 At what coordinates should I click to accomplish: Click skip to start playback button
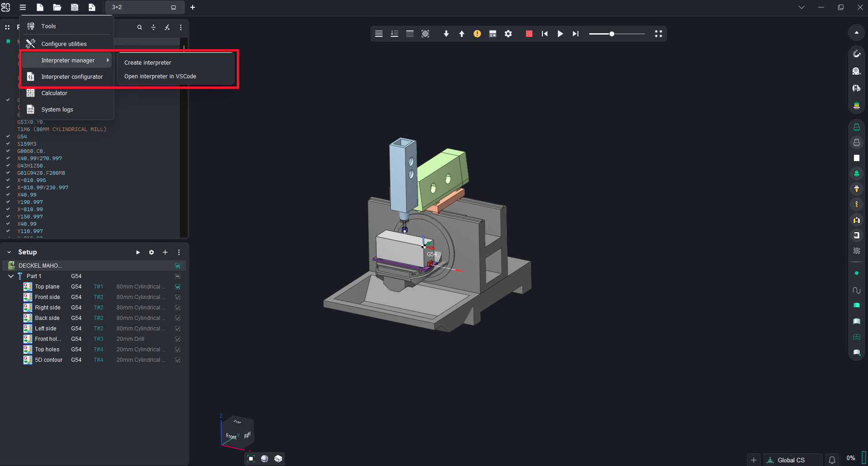point(545,34)
